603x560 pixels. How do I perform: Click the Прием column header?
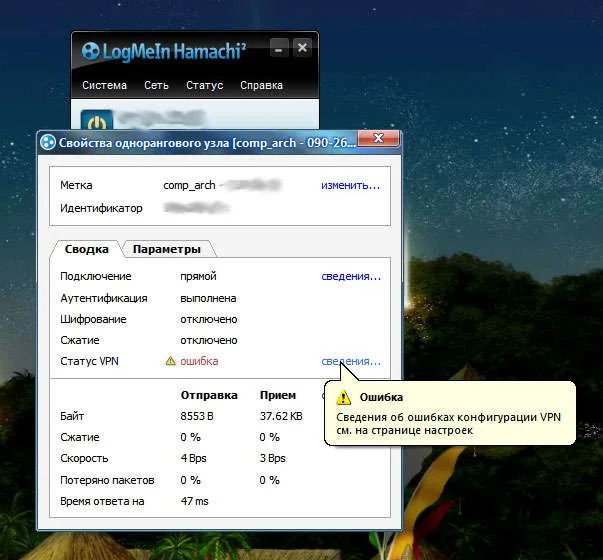pos(278,395)
